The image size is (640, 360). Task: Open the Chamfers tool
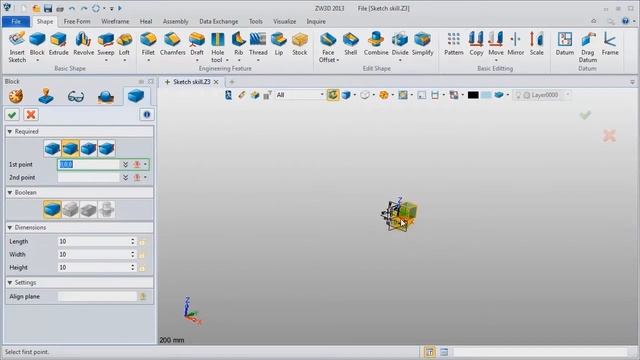pyautogui.click(x=173, y=43)
